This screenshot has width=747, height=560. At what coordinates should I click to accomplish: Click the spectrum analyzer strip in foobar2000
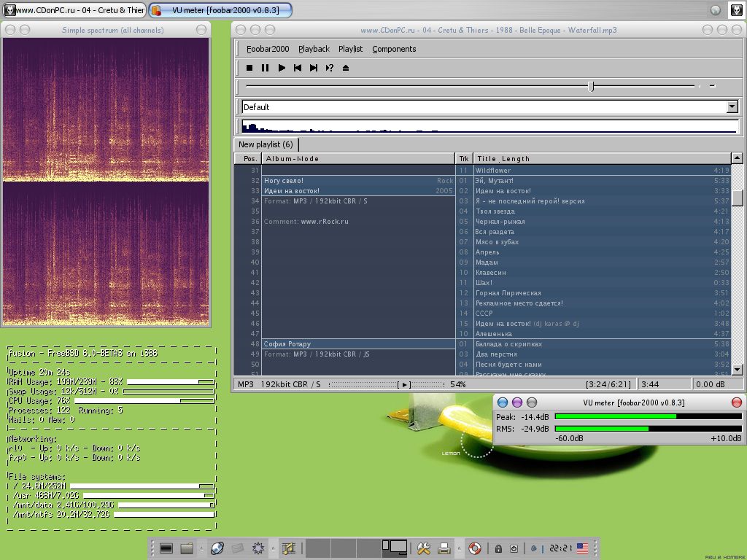(490, 127)
